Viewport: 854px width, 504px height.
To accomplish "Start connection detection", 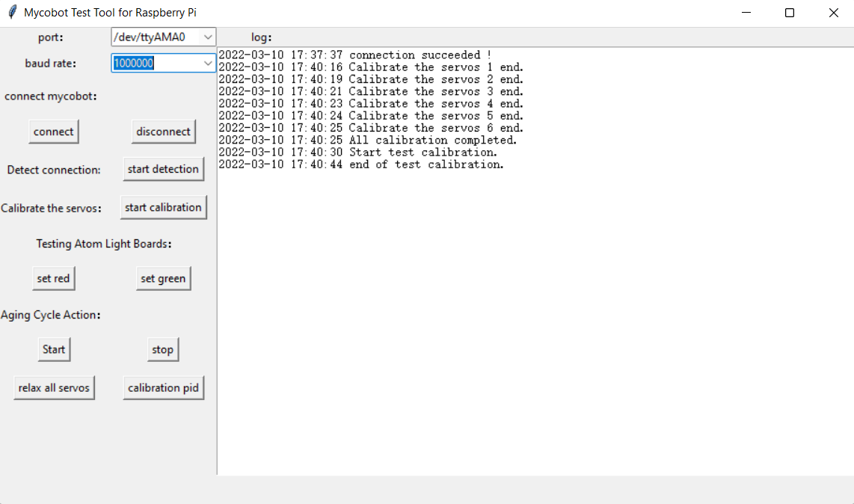I will pyautogui.click(x=163, y=170).
